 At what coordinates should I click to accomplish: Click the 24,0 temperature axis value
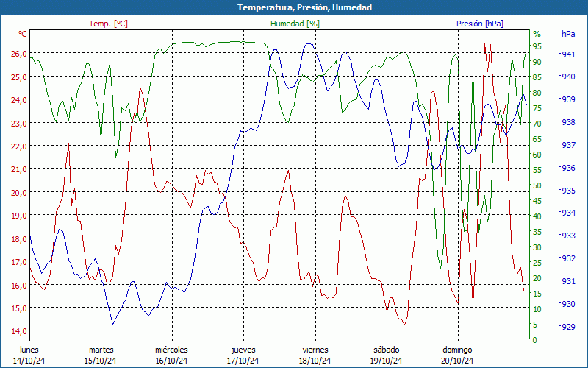pos(19,100)
